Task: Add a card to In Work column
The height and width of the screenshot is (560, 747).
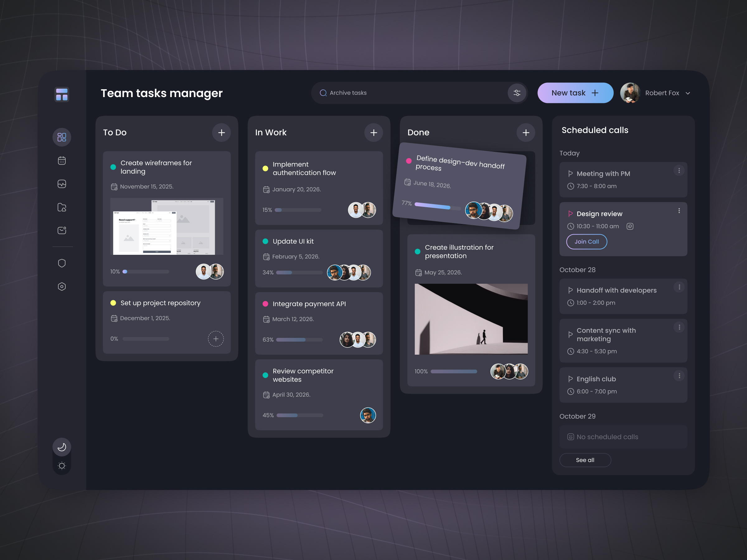Action: point(374,133)
